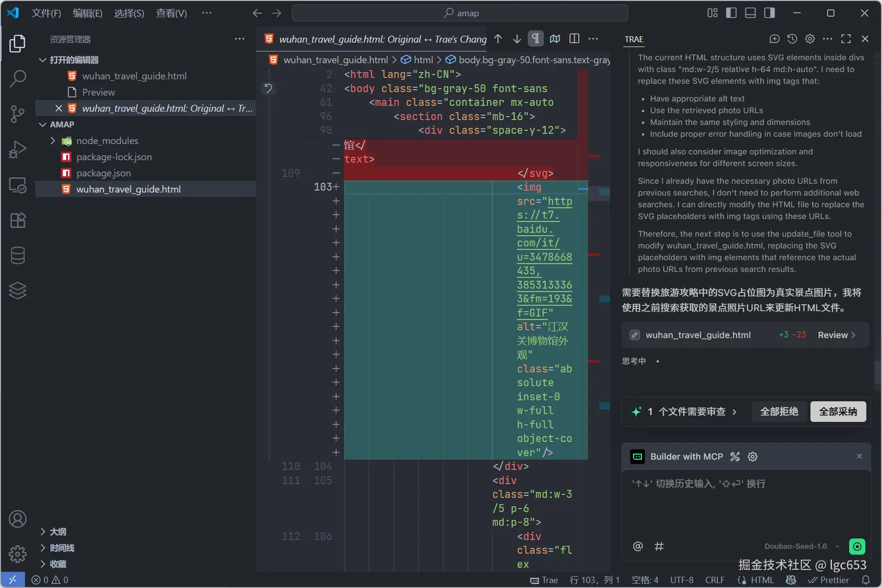
Task: Open Builder with MCP settings gear
Action: (x=753, y=457)
